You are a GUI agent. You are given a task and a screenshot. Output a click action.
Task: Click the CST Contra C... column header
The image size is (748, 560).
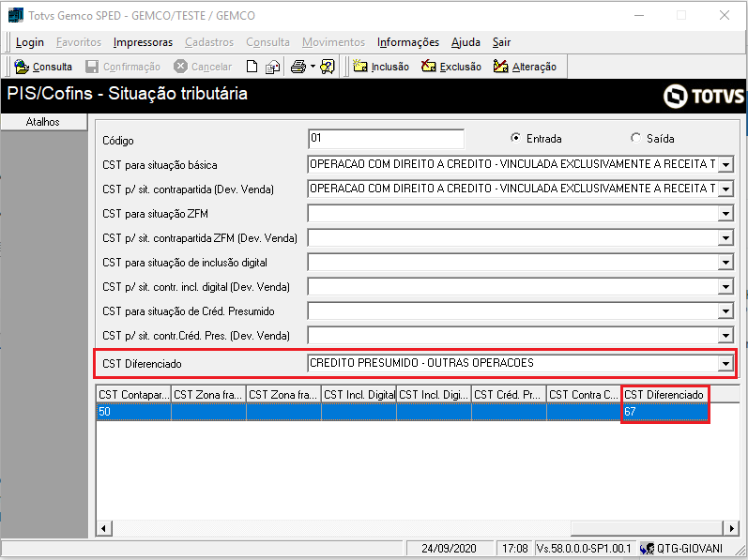coord(584,395)
